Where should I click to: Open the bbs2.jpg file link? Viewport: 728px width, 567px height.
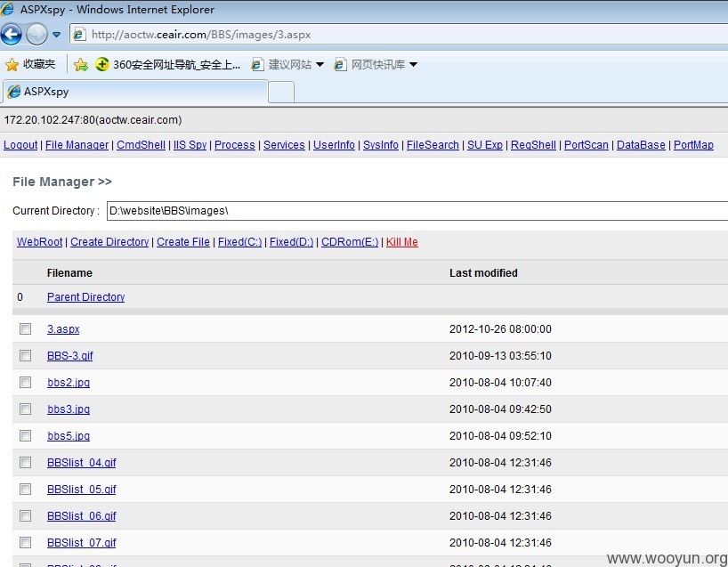(69, 383)
